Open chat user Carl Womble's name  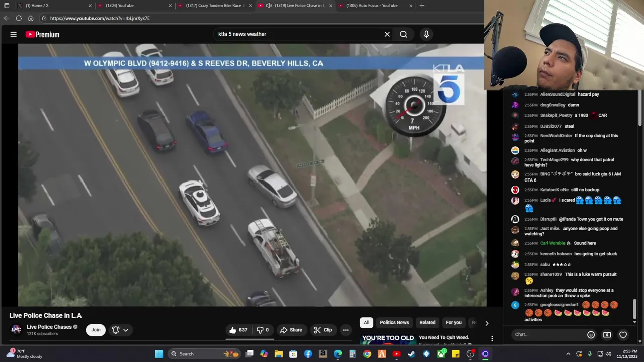pos(553,243)
